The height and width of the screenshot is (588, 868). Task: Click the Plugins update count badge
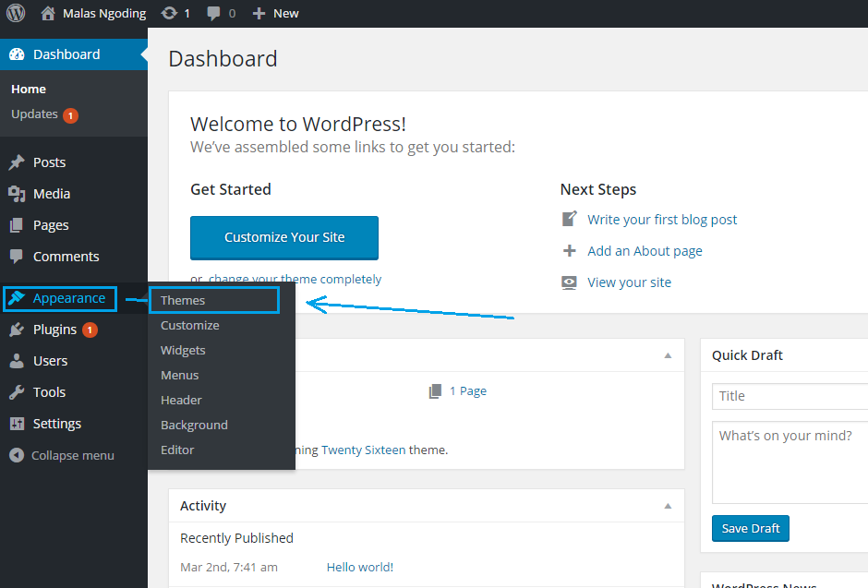click(90, 330)
